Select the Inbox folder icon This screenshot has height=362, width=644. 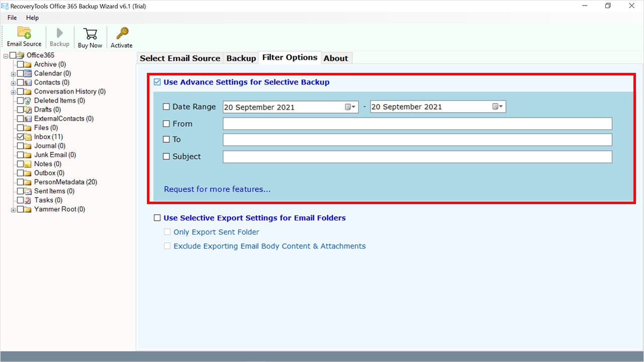(x=28, y=137)
